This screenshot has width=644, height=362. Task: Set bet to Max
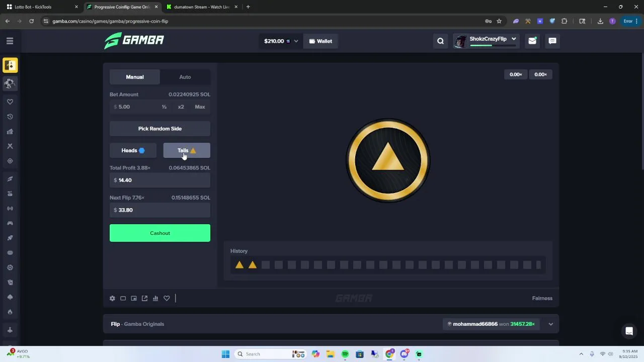(200, 107)
